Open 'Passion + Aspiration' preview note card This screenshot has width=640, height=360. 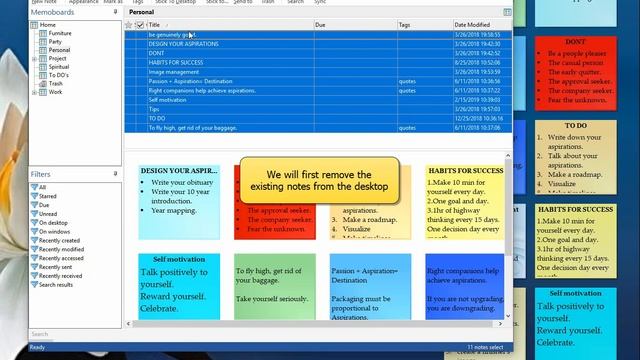370,287
